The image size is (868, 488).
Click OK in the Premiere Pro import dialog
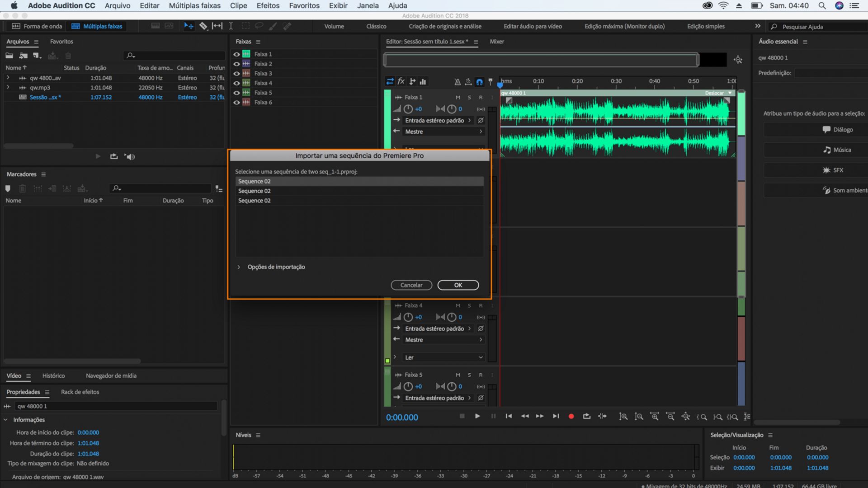tap(458, 285)
